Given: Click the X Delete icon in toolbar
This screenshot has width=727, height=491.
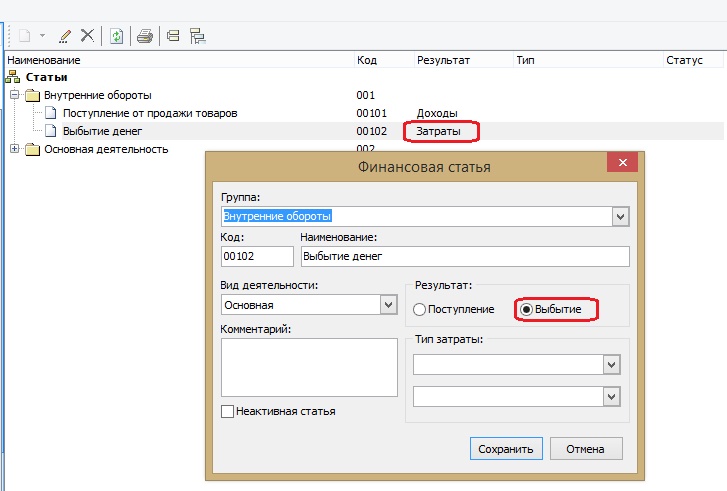Looking at the screenshot, I should click(x=87, y=36).
